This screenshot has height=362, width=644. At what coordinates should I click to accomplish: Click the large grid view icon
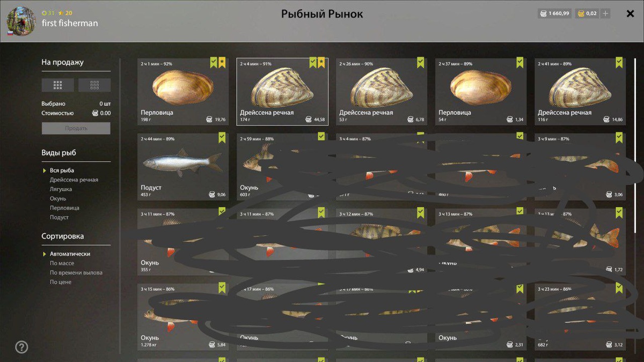coord(58,85)
